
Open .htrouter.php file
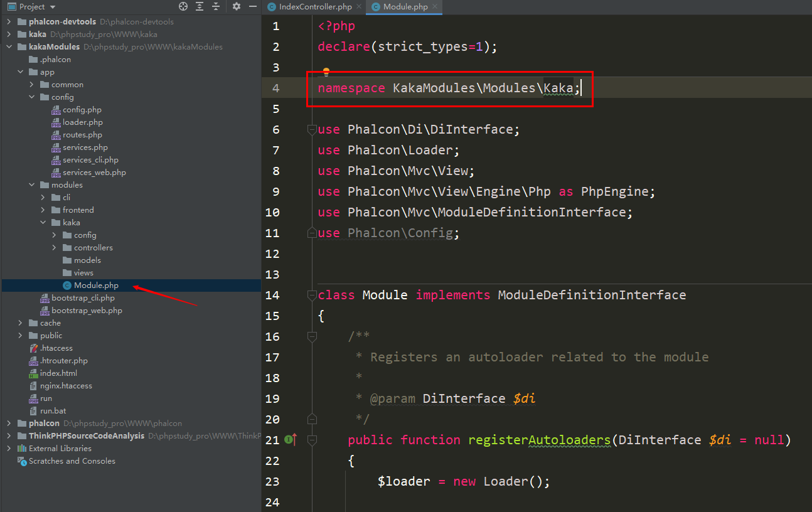[x=64, y=360]
